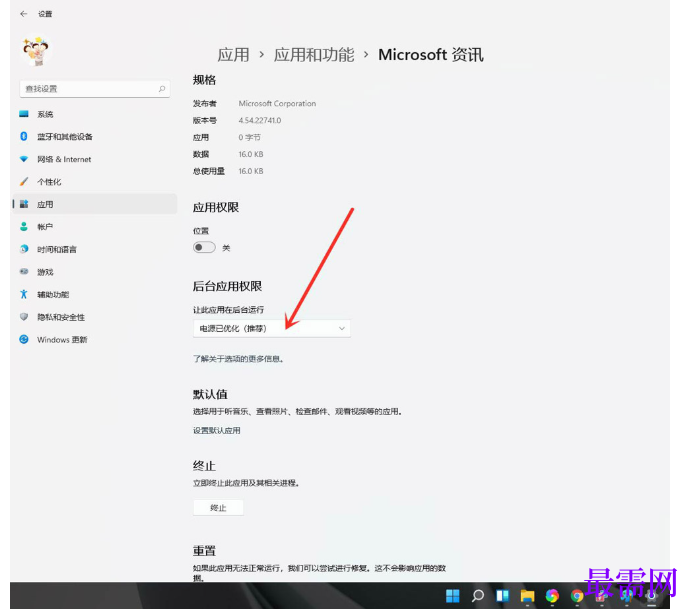Go to 网络 & Internet settings
696x614 pixels.
(x=94, y=159)
